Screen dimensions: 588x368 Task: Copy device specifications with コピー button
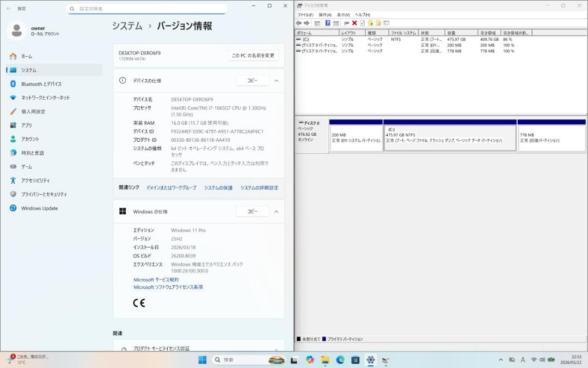(253, 80)
